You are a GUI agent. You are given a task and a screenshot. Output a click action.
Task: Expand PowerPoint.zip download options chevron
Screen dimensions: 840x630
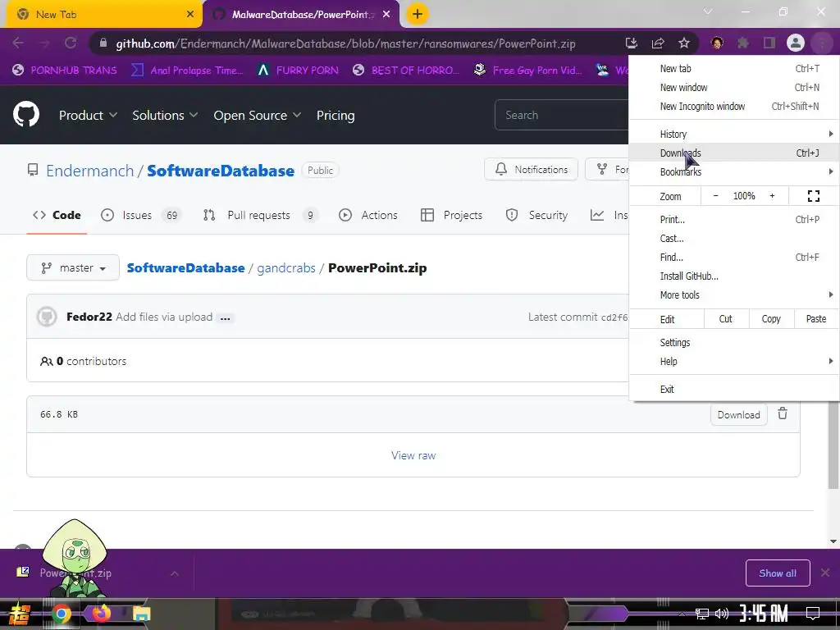click(175, 573)
